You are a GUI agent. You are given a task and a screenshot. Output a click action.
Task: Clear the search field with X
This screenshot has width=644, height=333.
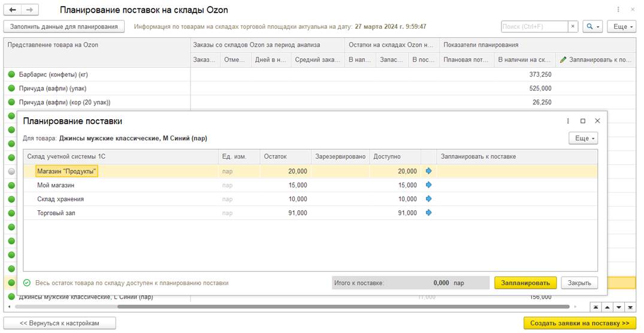coord(573,26)
